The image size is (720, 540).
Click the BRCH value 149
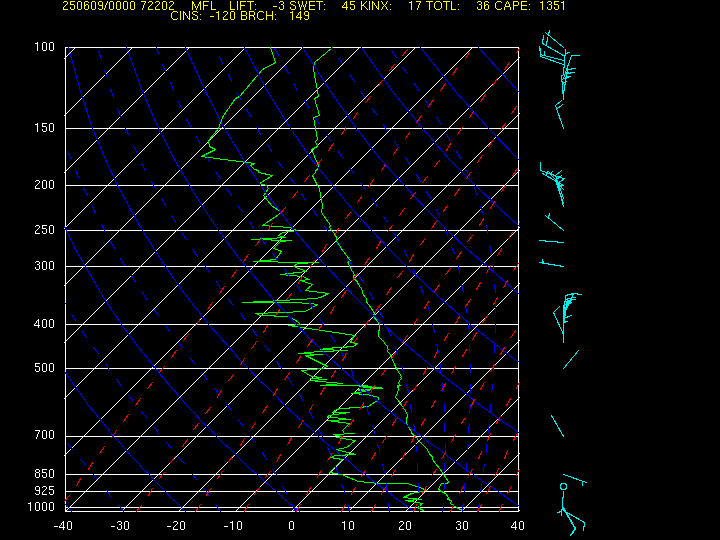(x=299, y=16)
